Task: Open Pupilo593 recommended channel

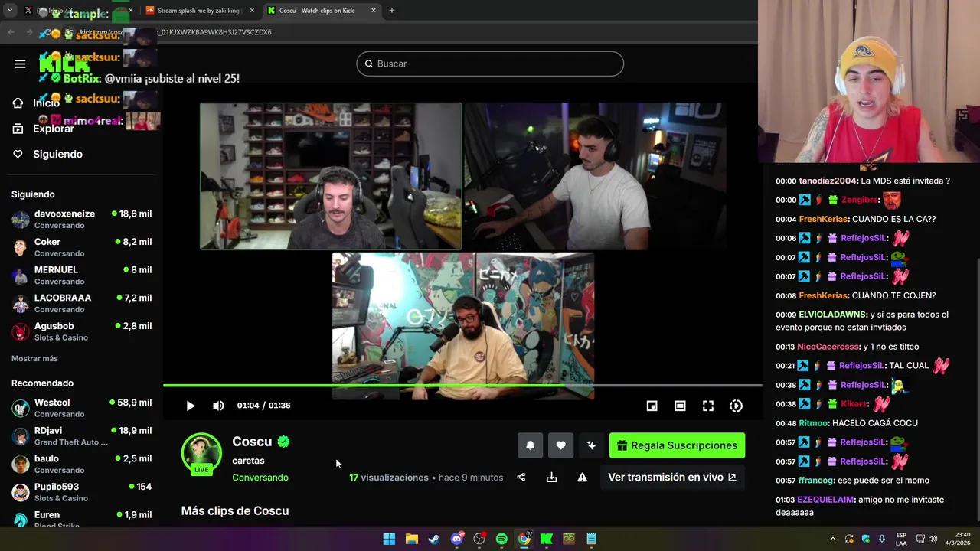Action: (81, 492)
